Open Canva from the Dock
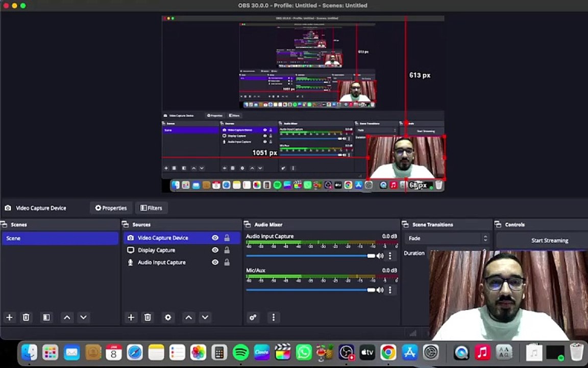Viewport: 588px width, 368px height. point(262,353)
